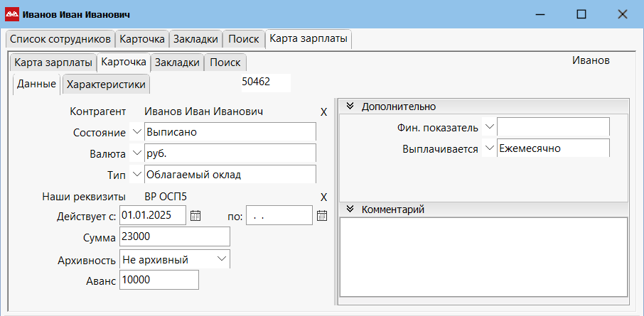The width and height of the screenshot is (644, 316).
Task: Open the Тип dropdown arrow
Action: [136, 175]
